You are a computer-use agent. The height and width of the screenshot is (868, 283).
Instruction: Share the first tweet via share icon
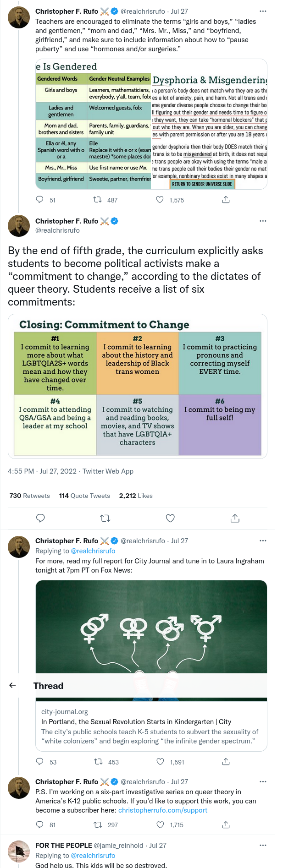pos(226,200)
